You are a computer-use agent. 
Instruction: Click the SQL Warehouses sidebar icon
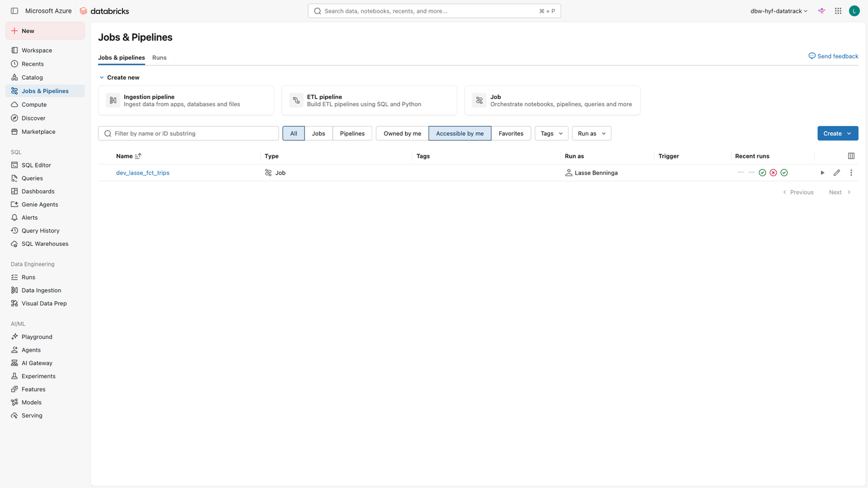coord(14,244)
